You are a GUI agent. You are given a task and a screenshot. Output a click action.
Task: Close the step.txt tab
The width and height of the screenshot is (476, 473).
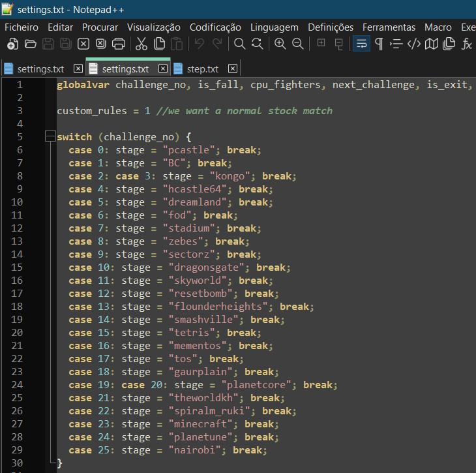233,69
